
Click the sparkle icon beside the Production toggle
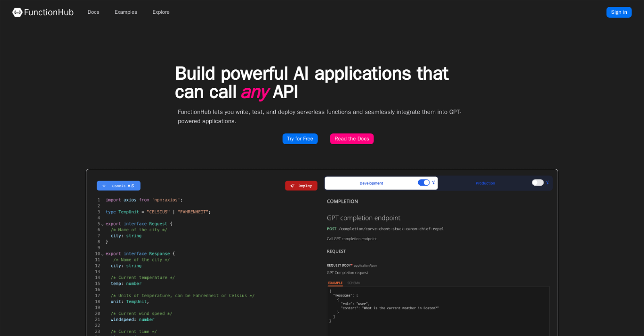[547, 183]
